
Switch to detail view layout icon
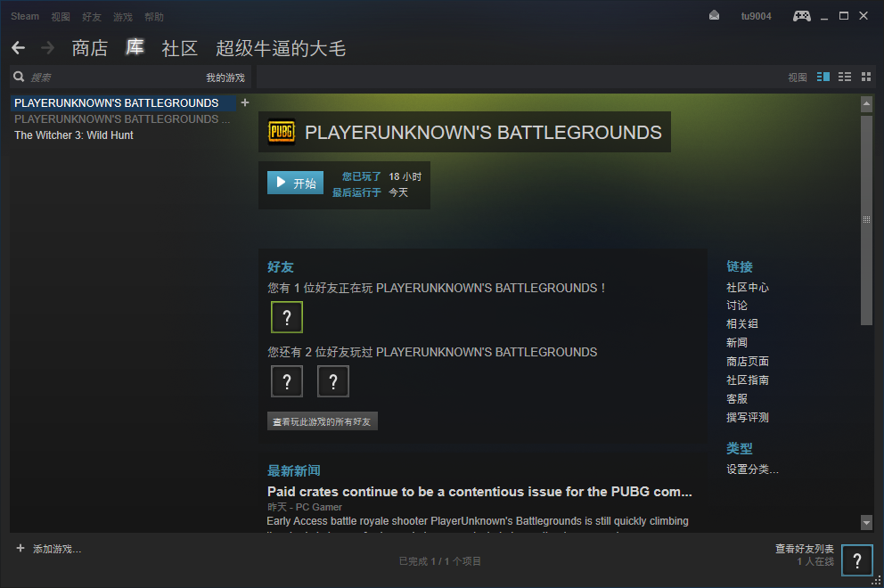[x=823, y=77]
